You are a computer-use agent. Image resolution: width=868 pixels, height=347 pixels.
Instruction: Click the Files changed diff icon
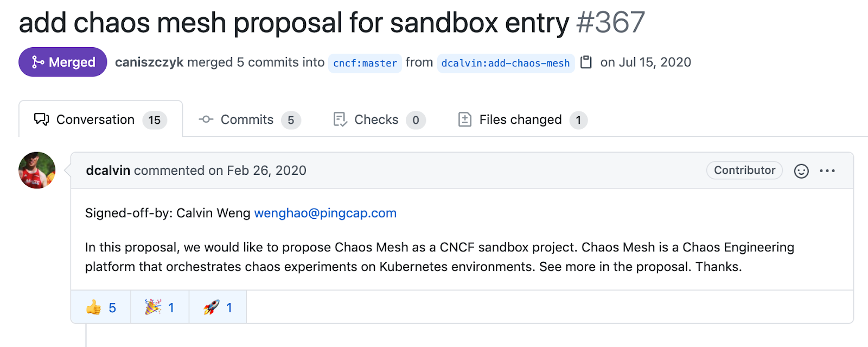[x=465, y=119]
